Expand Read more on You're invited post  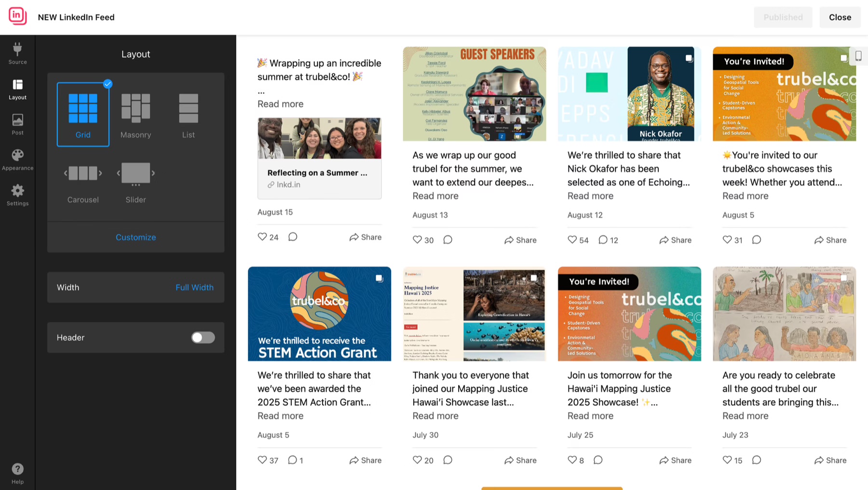tap(745, 196)
